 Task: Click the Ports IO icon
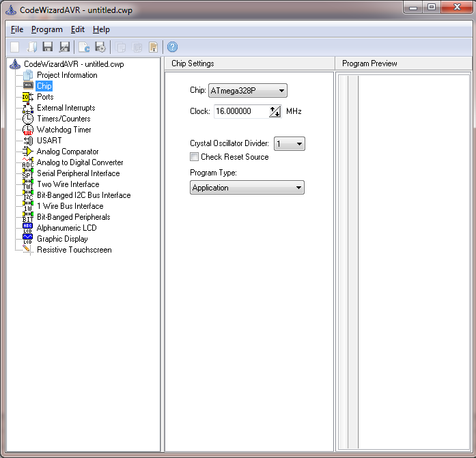28,97
